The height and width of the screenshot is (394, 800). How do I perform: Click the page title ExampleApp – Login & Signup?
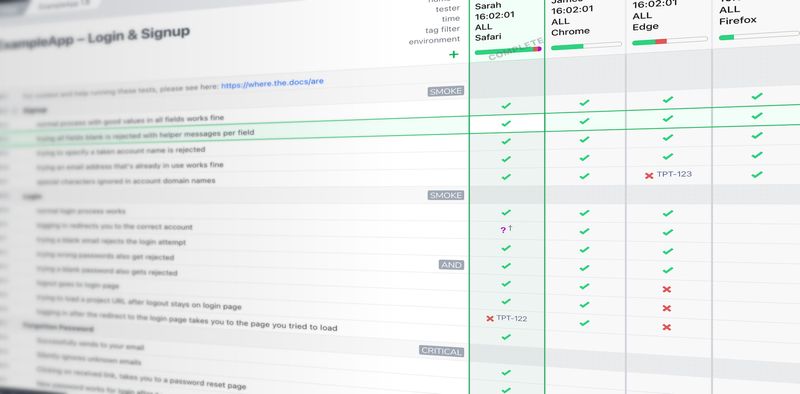[94, 38]
